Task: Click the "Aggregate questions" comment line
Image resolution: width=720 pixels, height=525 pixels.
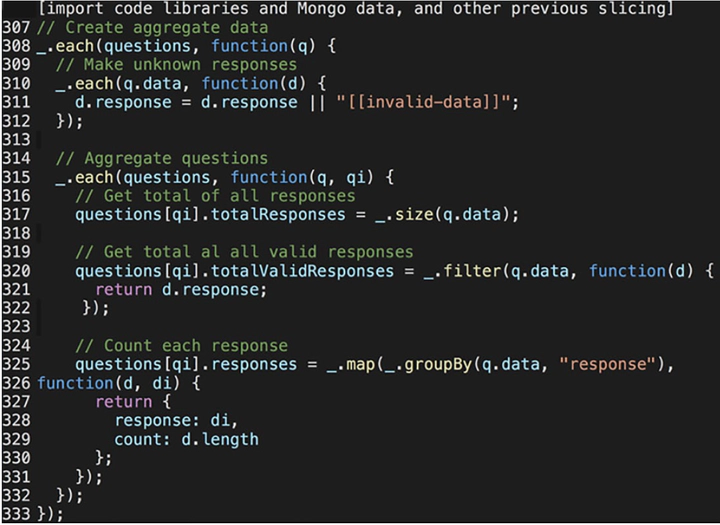Action: coord(161,158)
